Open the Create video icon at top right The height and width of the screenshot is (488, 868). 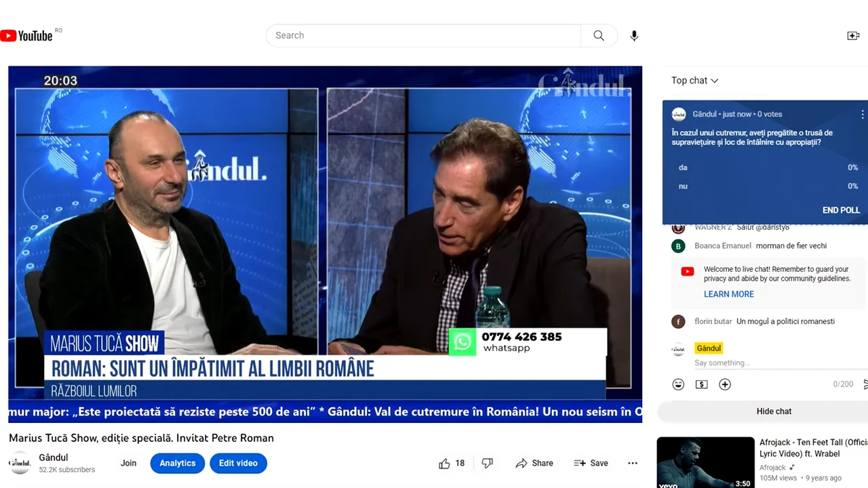[x=853, y=35]
